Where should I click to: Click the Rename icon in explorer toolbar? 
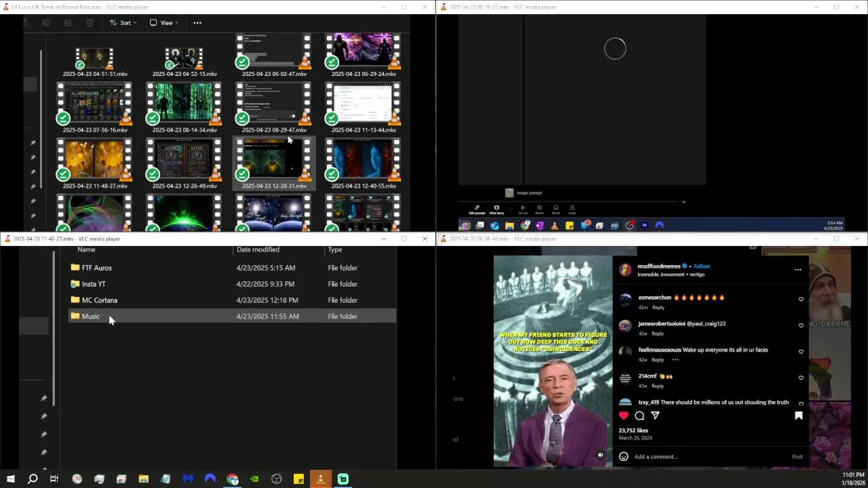pos(46,23)
